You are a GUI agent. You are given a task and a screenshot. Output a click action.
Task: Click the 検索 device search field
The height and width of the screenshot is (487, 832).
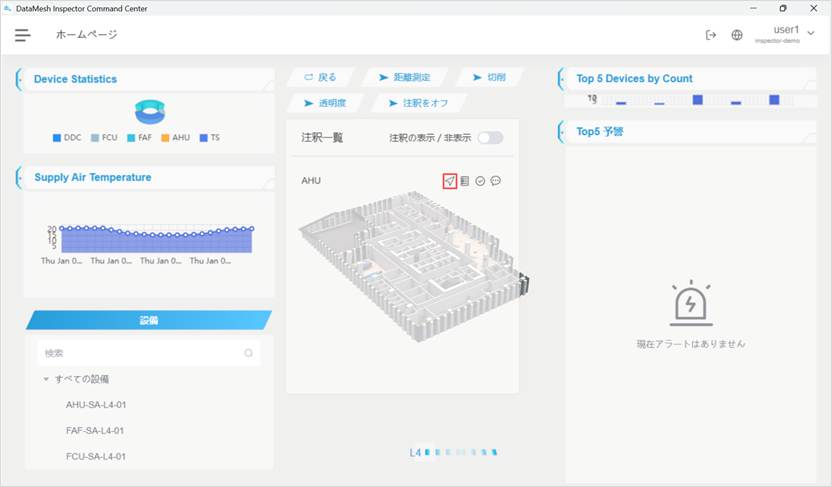click(140, 353)
